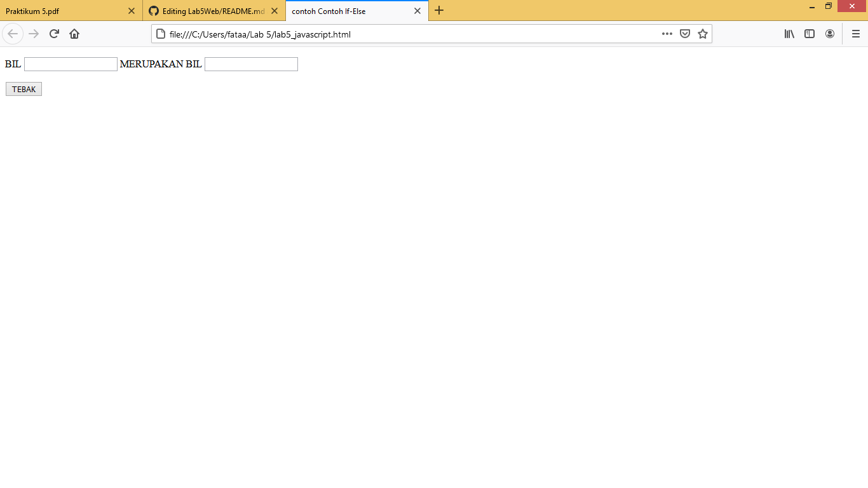Viewport: 868px width, 488px height.
Task: Click the MERUPAKAN BIL input field
Action: tap(251, 64)
